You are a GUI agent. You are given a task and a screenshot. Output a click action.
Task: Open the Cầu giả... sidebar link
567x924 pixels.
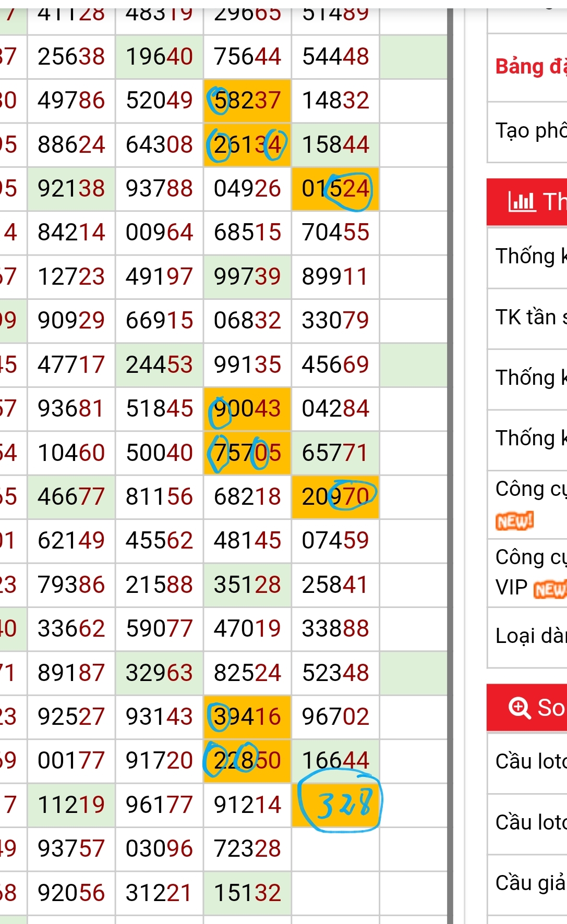(x=530, y=883)
